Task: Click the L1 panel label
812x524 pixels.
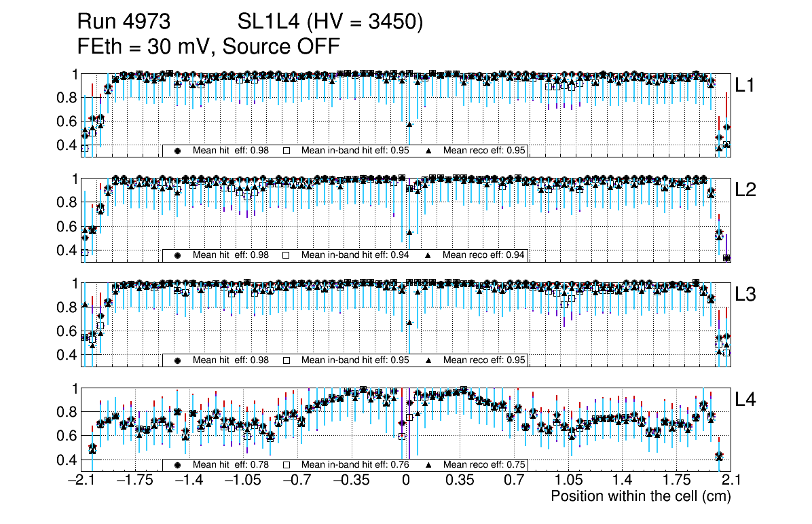Action: coord(745,86)
